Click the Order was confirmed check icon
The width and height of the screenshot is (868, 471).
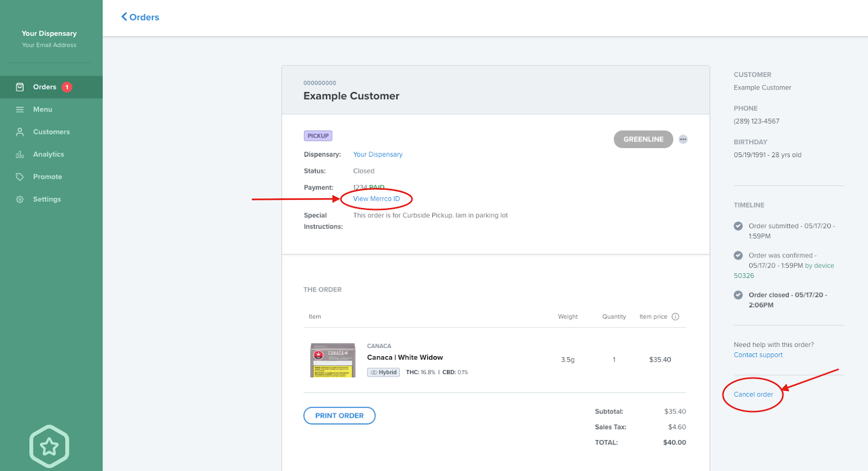point(738,255)
